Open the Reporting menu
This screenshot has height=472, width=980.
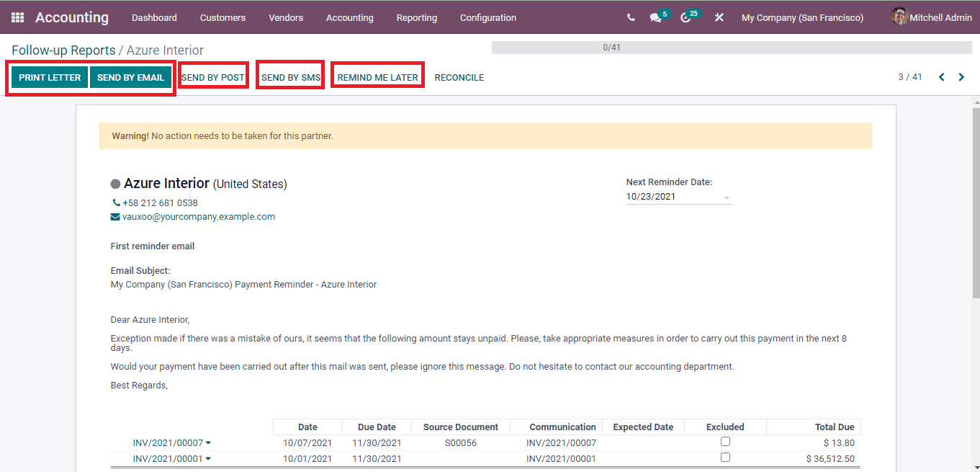[x=416, y=17]
